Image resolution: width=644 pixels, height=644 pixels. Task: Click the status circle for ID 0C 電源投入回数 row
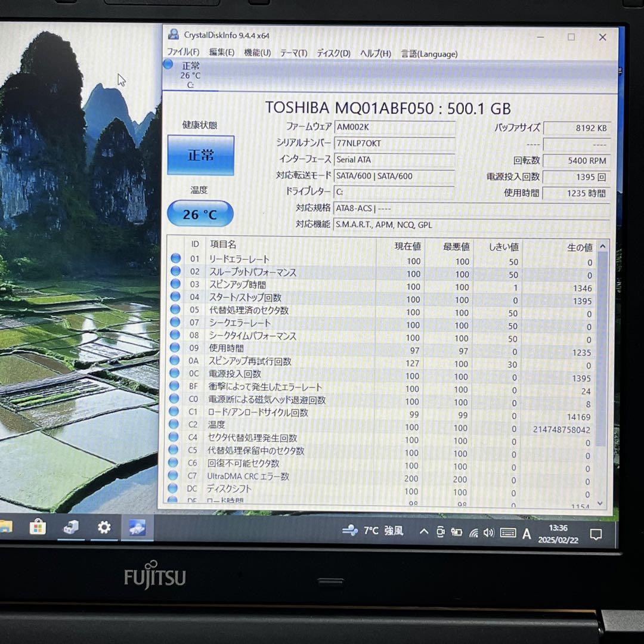coord(175,373)
